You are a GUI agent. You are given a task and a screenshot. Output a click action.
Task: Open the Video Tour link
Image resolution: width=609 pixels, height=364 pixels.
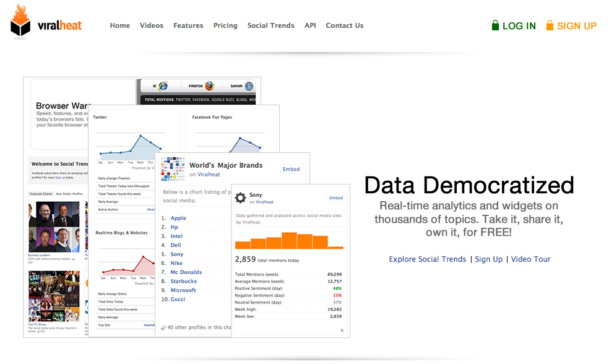(x=530, y=259)
